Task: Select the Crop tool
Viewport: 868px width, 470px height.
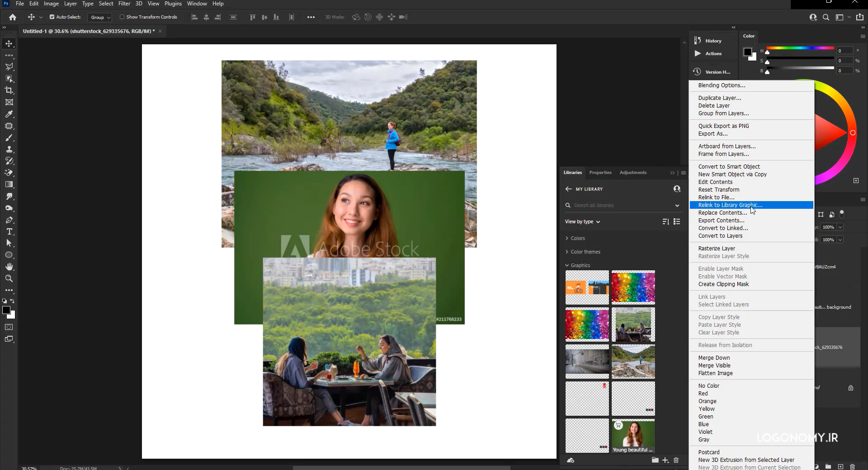Action: click(9, 90)
